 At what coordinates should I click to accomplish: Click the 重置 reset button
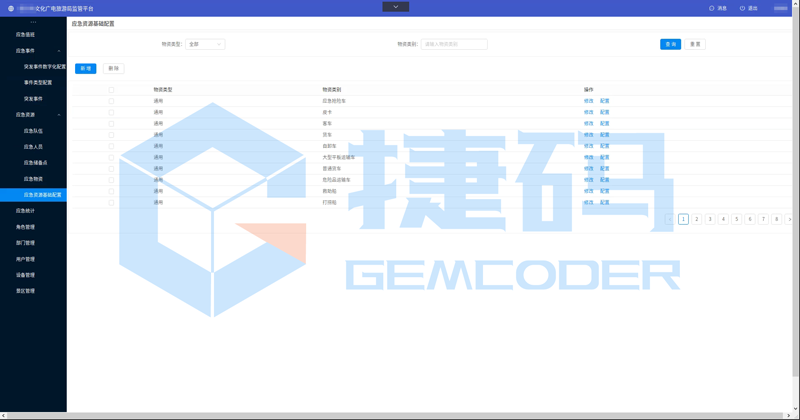click(695, 44)
